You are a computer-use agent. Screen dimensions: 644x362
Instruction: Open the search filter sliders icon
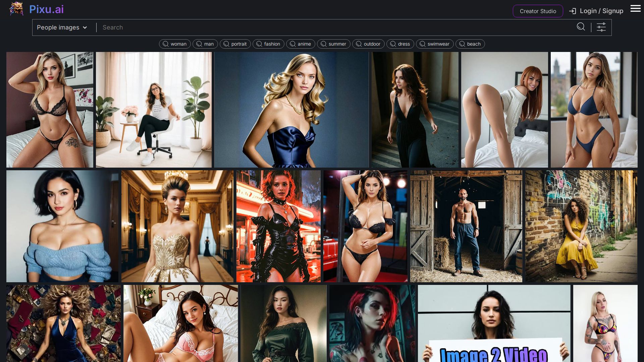tap(601, 27)
